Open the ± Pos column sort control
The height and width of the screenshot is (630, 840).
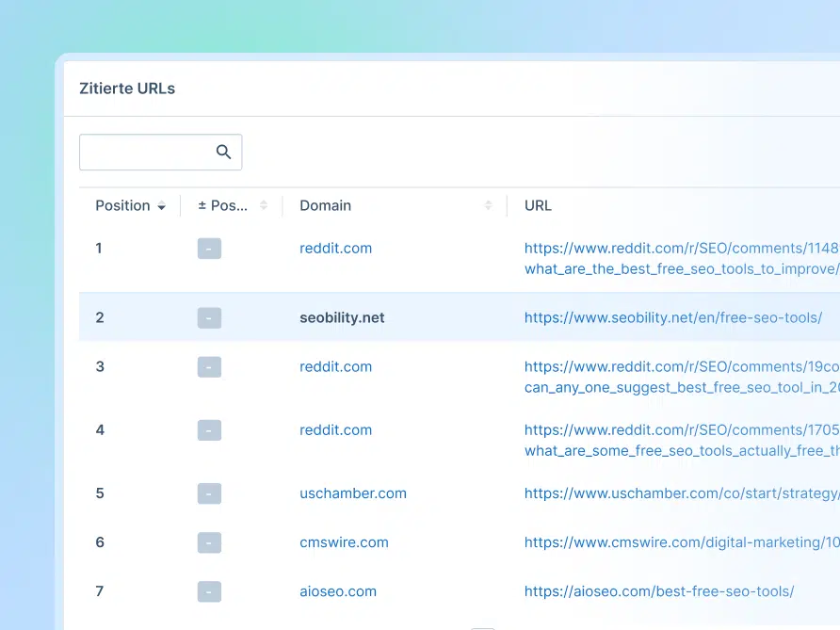263,205
